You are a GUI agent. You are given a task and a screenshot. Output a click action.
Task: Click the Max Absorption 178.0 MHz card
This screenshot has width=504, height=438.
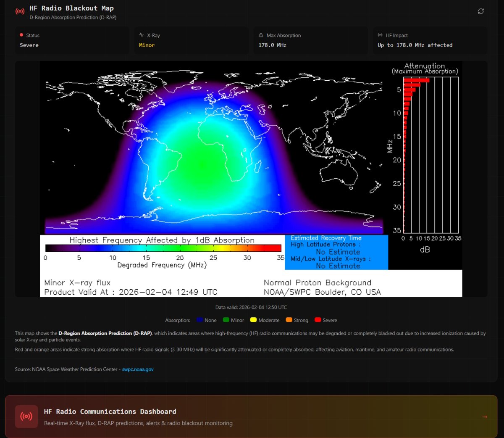[310, 40]
